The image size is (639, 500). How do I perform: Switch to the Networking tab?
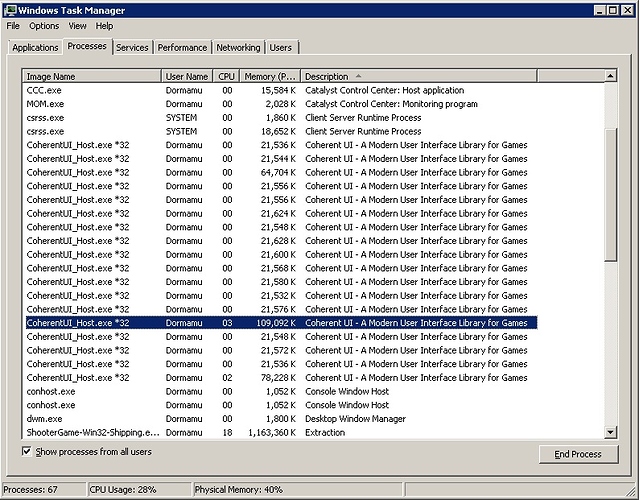coord(238,47)
